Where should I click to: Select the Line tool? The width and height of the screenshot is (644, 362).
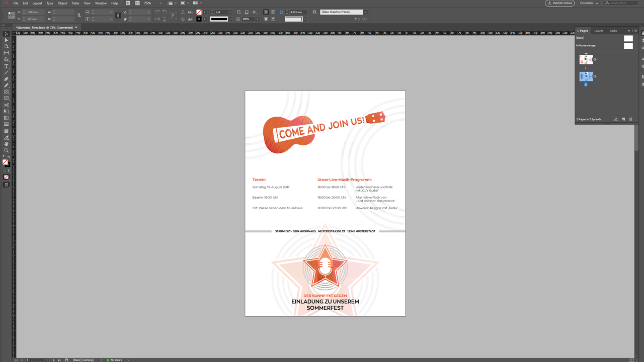[x=7, y=73]
